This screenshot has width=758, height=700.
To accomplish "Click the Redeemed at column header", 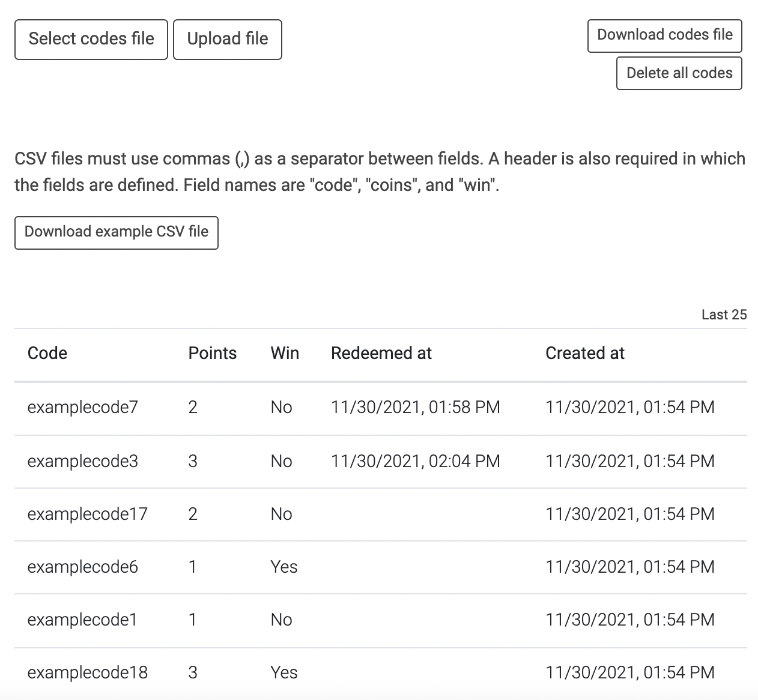I will coord(381,354).
